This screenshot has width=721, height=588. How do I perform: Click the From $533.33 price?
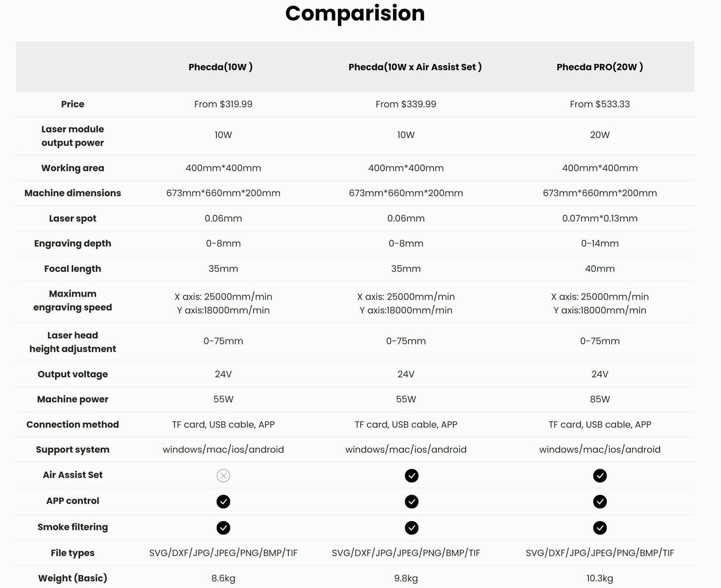pyautogui.click(x=600, y=104)
